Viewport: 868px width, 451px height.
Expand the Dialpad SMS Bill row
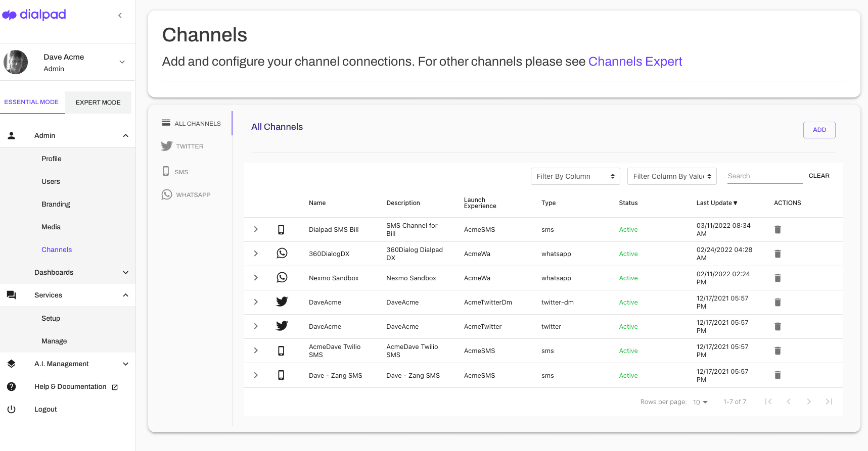tap(256, 229)
